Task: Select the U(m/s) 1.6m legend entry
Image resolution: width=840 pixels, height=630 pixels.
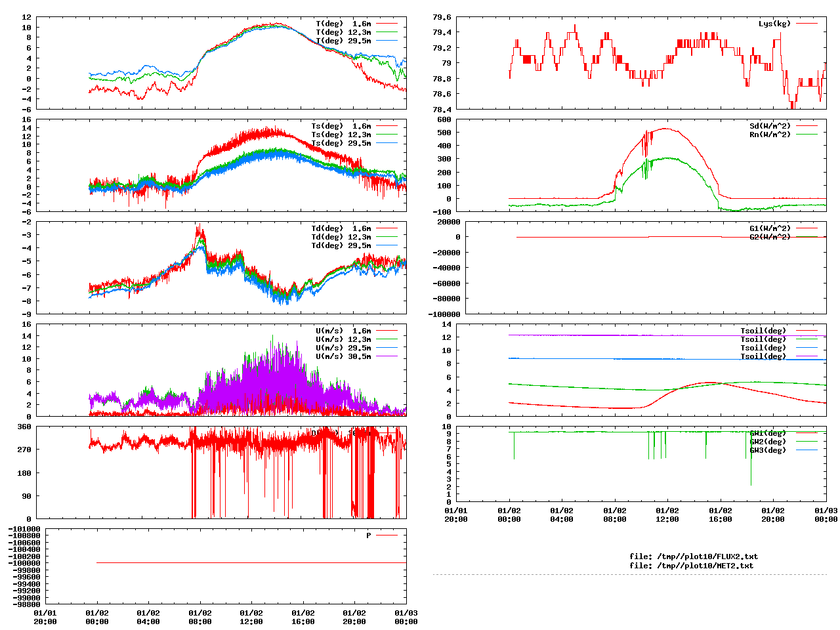Action: coord(343,331)
